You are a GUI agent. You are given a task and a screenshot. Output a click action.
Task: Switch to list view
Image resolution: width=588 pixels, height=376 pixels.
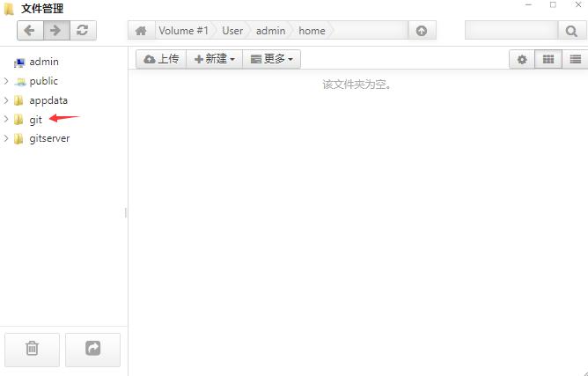coord(575,59)
